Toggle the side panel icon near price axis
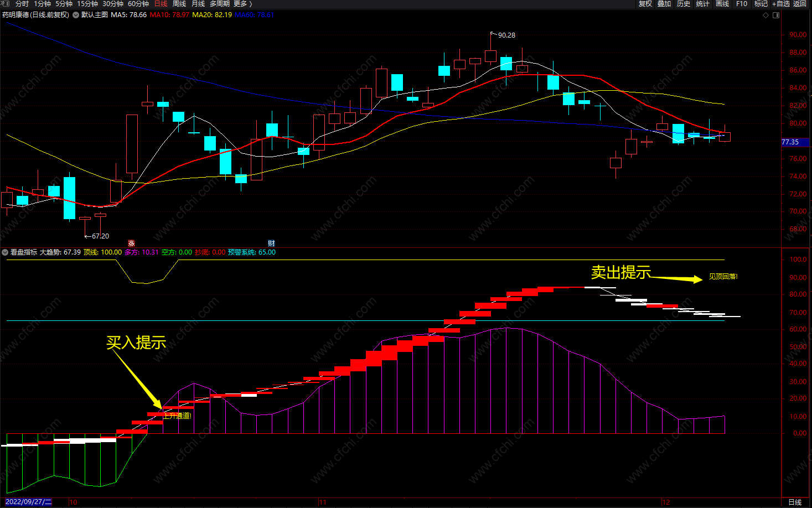Viewport: 812px width, 508px height. (x=776, y=15)
